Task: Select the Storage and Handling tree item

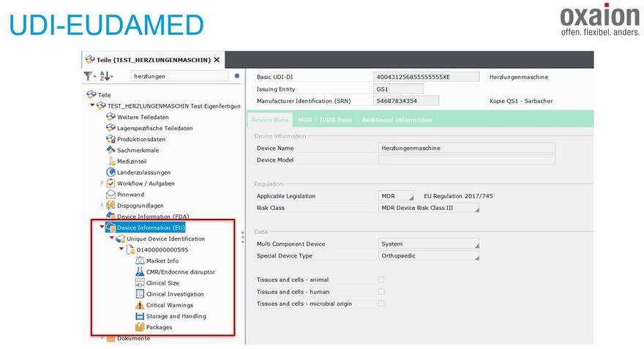Action: click(176, 316)
